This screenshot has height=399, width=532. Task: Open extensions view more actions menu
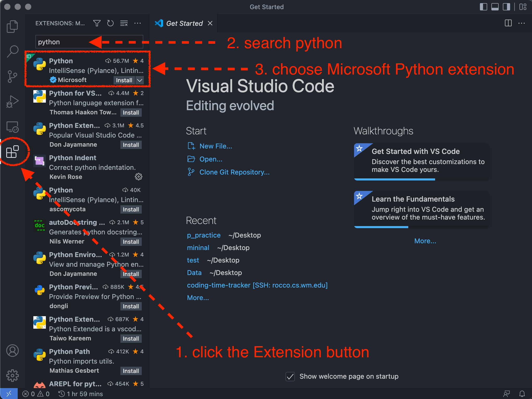coord(138,23)
